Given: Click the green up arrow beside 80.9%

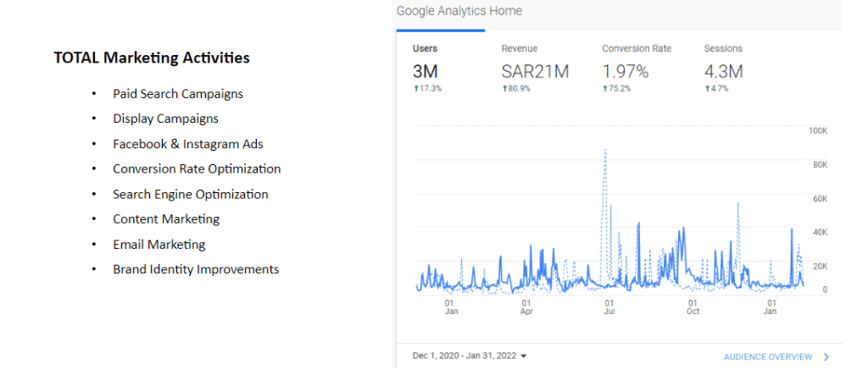Looking at the screenshot, I should tap(504, 88).
